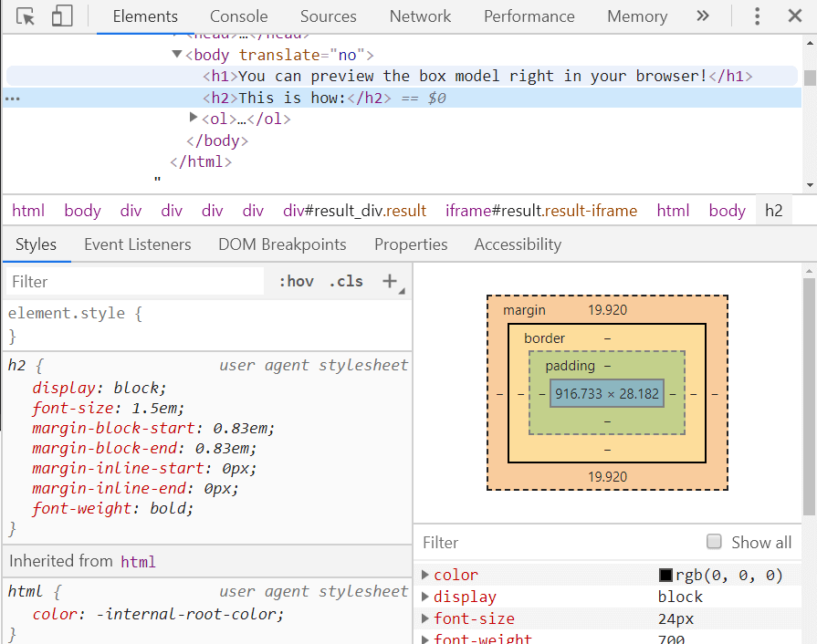Click the .cls element classes button
This screenshot has height=644, width=817.
345,281
